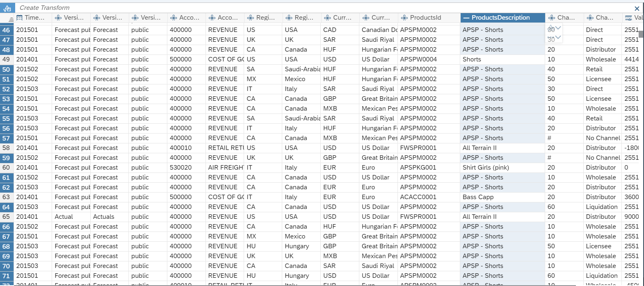This screenshot has width=644, height=286.
Task: Open the row menu icon in grid corner
Action: pos(11,19)
